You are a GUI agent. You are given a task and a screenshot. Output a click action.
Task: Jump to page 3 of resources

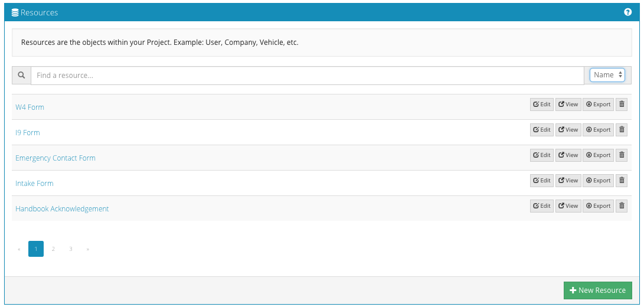coord(71,249)
